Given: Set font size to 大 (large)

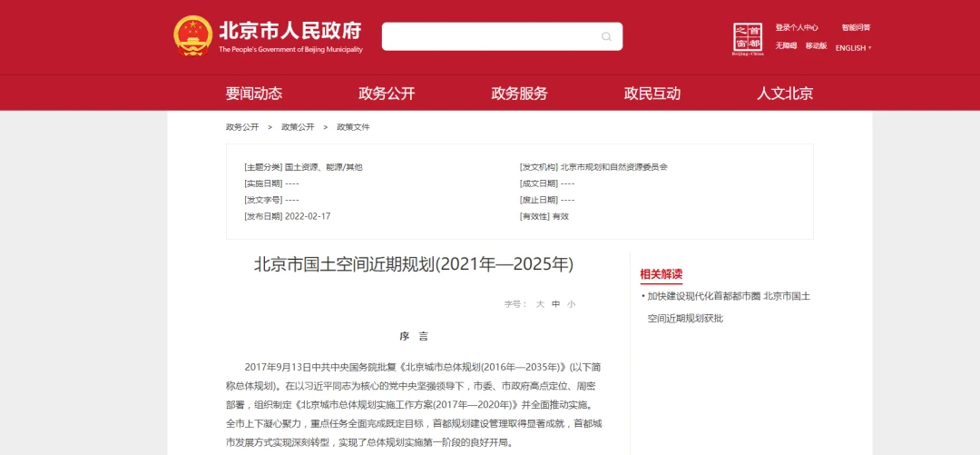Looking at the screenshot, I should (x=540, y=304).
